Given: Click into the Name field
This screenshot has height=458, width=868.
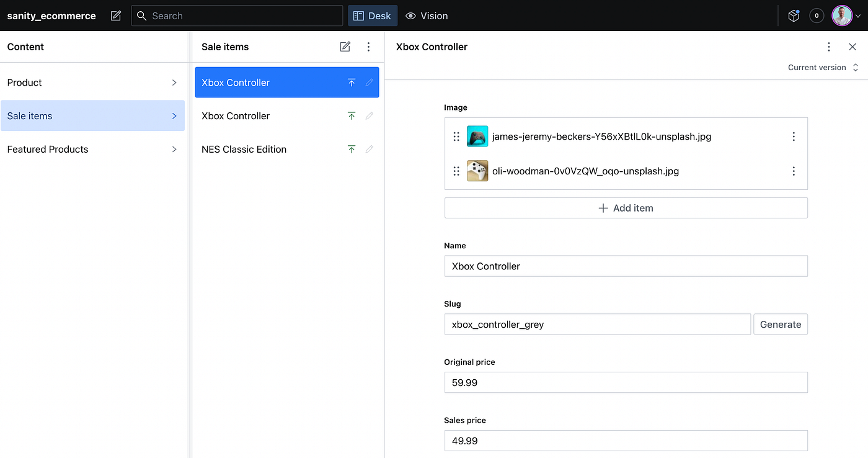Looking at the screenshot, I should [x=626, y=266].
